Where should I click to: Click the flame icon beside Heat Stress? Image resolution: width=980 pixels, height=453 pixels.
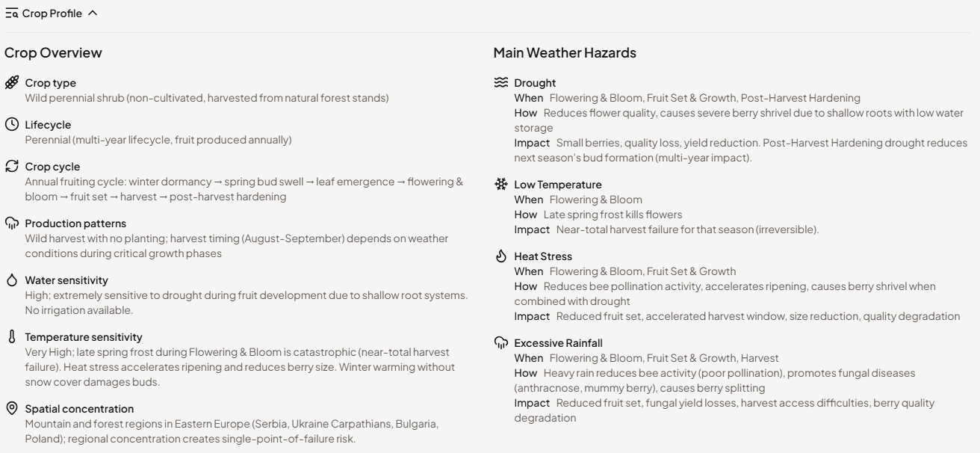click(500, 256)
